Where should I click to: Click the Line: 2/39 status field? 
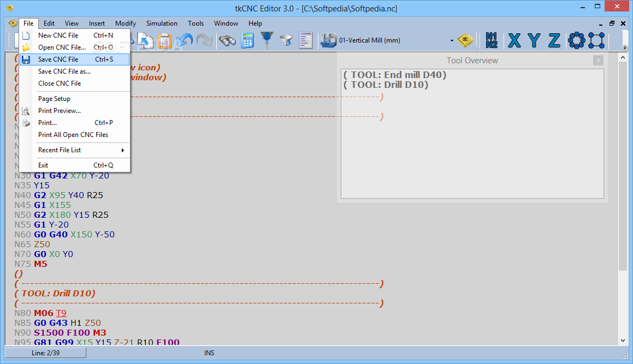click(46, 353)
